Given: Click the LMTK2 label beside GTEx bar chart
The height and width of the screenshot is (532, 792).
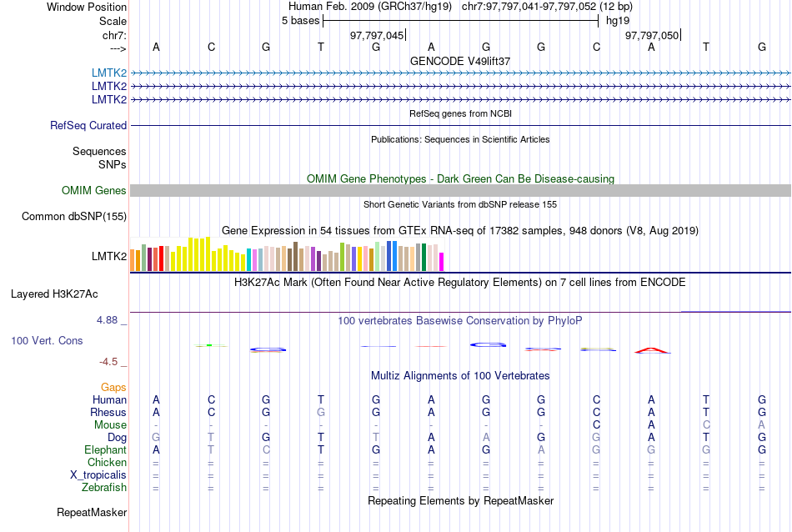Looking at the screenshot, I should [x=109, y=256].
